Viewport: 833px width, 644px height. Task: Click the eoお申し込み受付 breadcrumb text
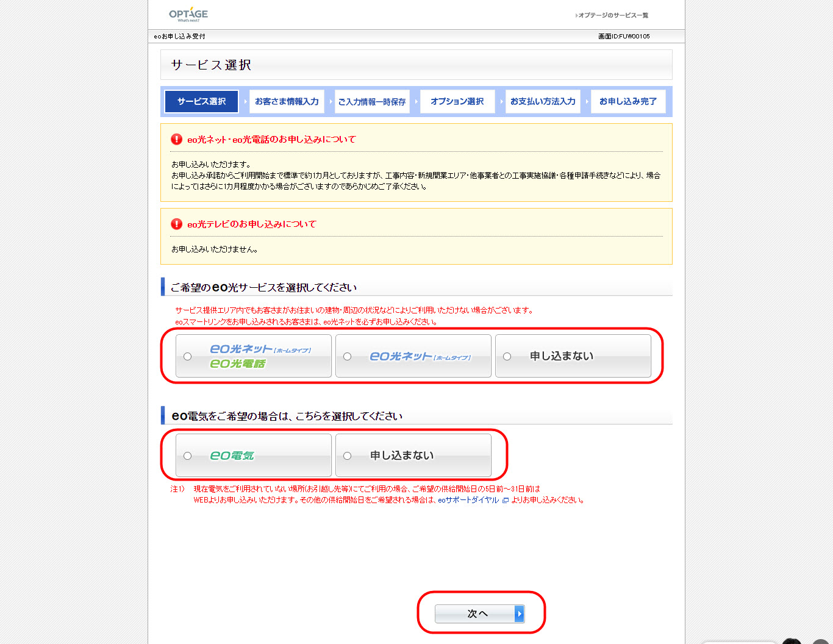point(179,37)
